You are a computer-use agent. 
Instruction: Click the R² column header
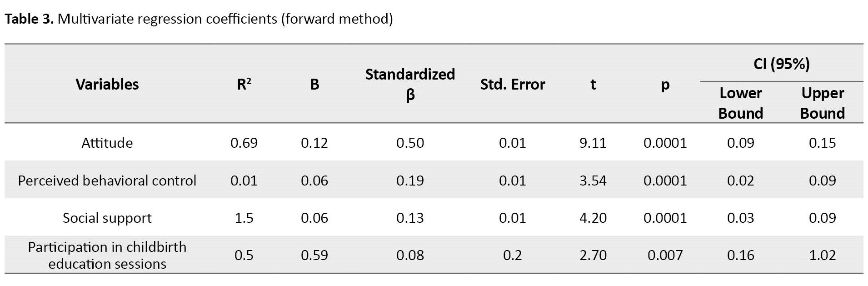coord(244,85)
